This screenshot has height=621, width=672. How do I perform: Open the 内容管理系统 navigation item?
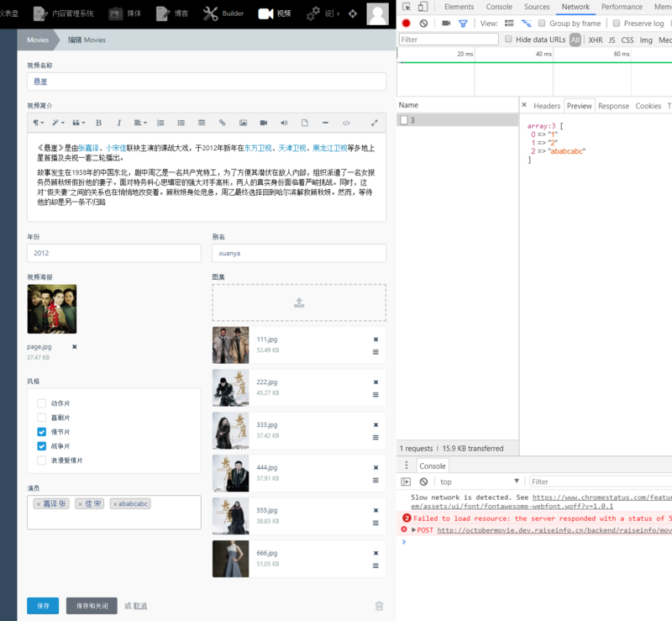64,13
